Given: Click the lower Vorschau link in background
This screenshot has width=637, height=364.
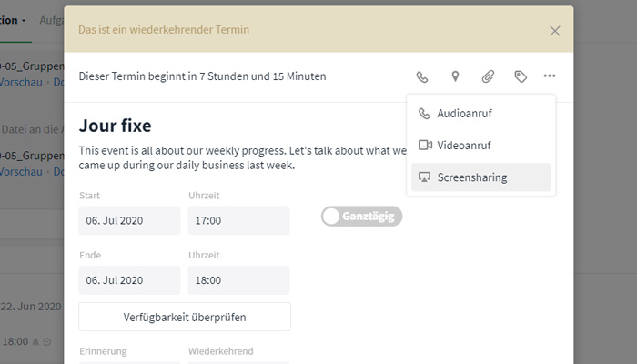Looking at the screenshot, I should point(21,171).
